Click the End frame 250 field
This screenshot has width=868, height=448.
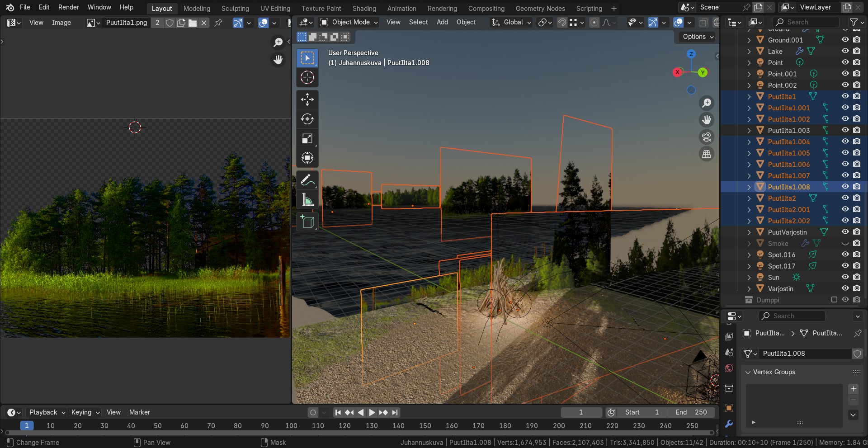[x=692, y=412]
